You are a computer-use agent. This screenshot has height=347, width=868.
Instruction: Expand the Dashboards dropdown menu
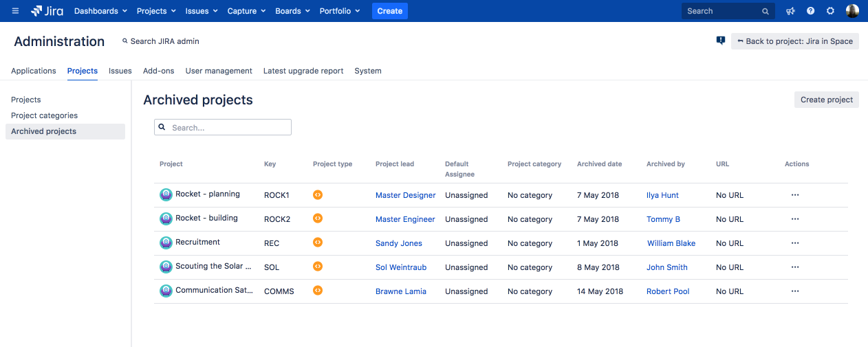tap(100, 11)
